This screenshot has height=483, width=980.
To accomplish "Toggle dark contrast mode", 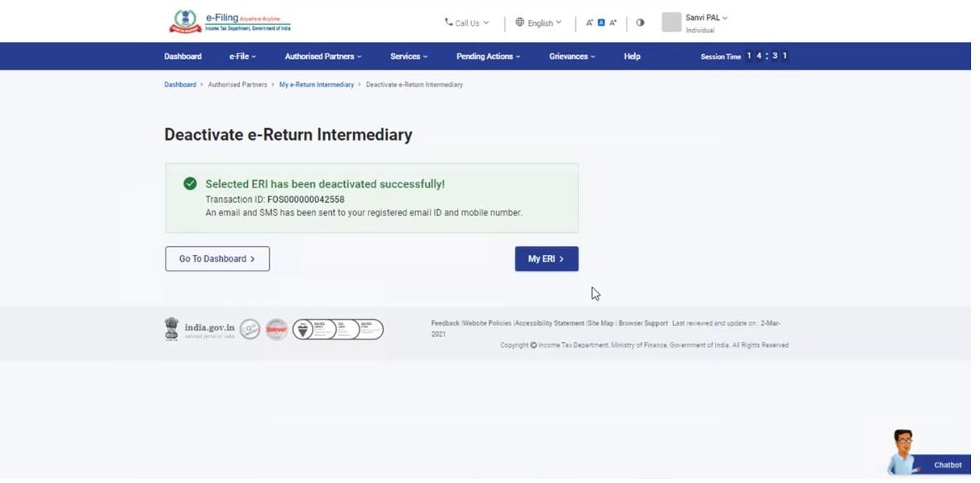I will (x=640, y=23).
